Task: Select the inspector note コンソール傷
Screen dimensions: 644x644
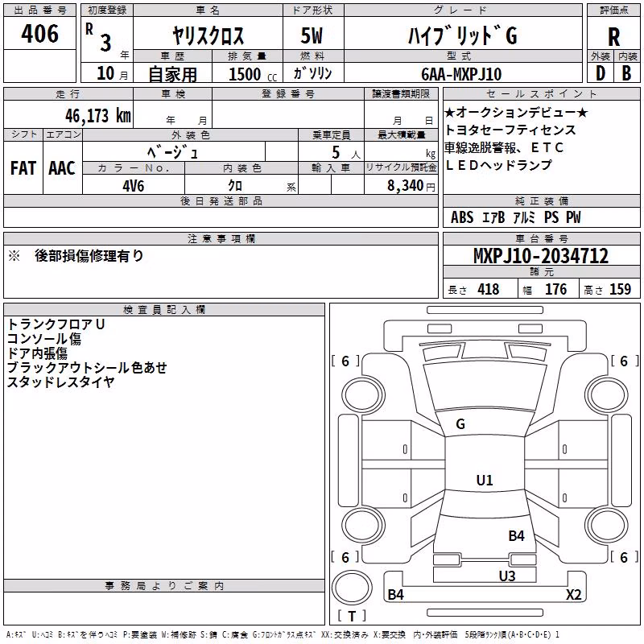Action: [44, 339]
